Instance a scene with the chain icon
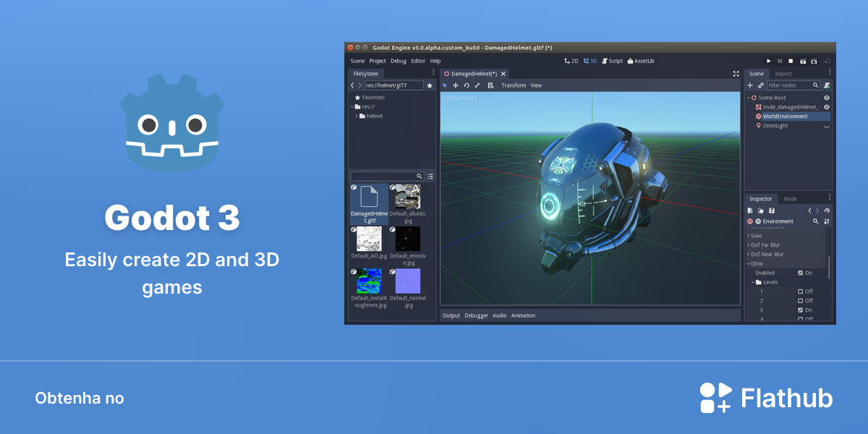This screenshot has width=868, height=434. (x=760, y=85)
